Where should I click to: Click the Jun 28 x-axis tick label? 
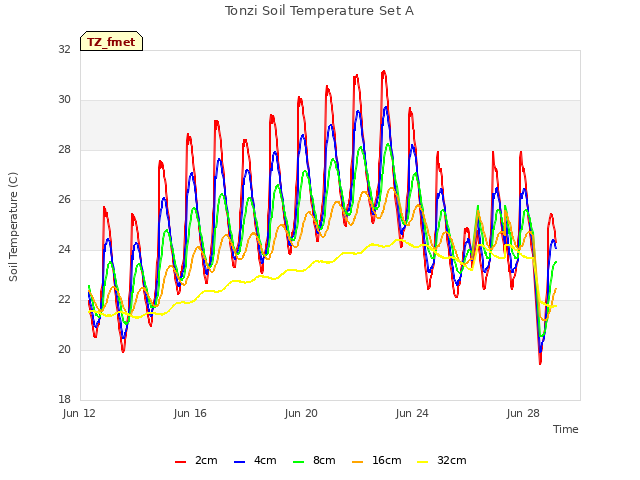(x=523, y=413)
